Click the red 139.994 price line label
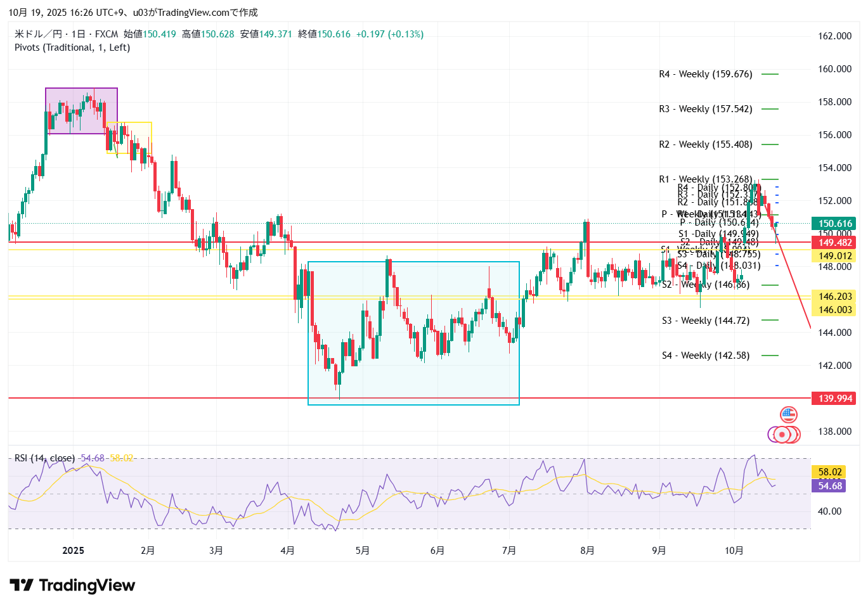 (834, 399)
